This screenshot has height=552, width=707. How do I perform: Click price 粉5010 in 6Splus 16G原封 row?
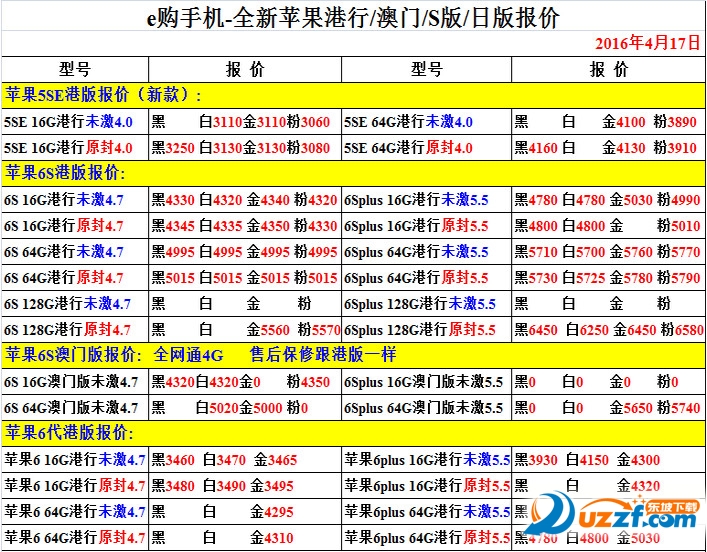[679, 226]
